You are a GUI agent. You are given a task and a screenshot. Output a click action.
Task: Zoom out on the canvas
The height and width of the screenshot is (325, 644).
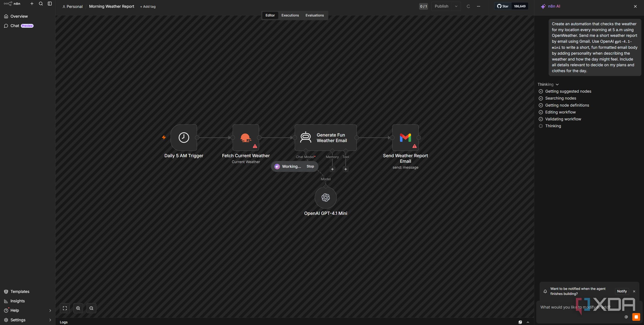91,308
